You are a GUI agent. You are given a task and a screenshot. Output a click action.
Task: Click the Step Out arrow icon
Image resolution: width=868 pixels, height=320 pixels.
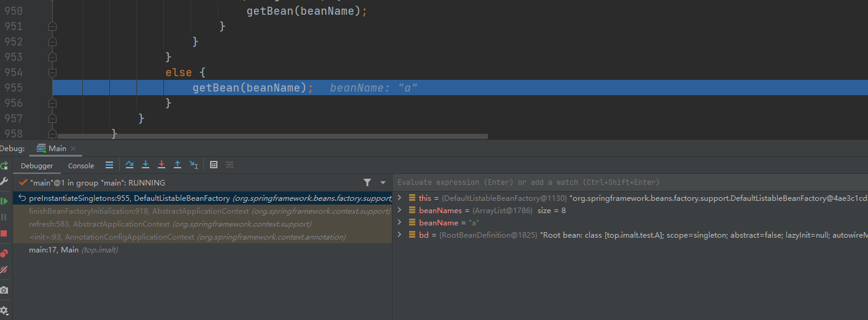click(178, 165)
